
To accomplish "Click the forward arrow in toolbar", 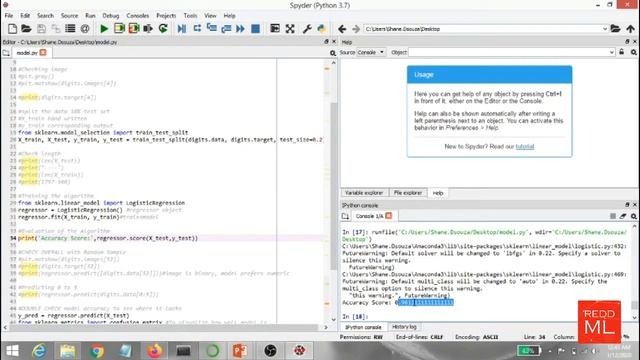I will (x=356, y=29).
